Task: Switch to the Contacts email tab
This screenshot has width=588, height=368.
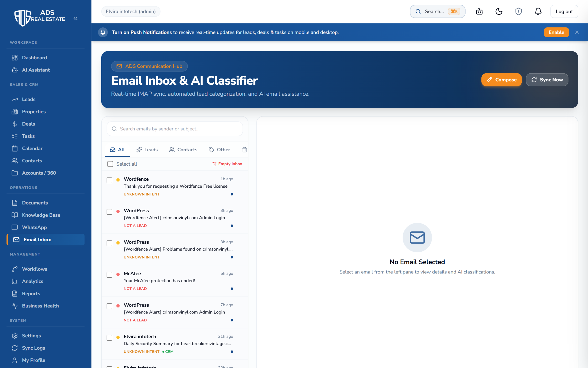Action: tap(183, 150)
